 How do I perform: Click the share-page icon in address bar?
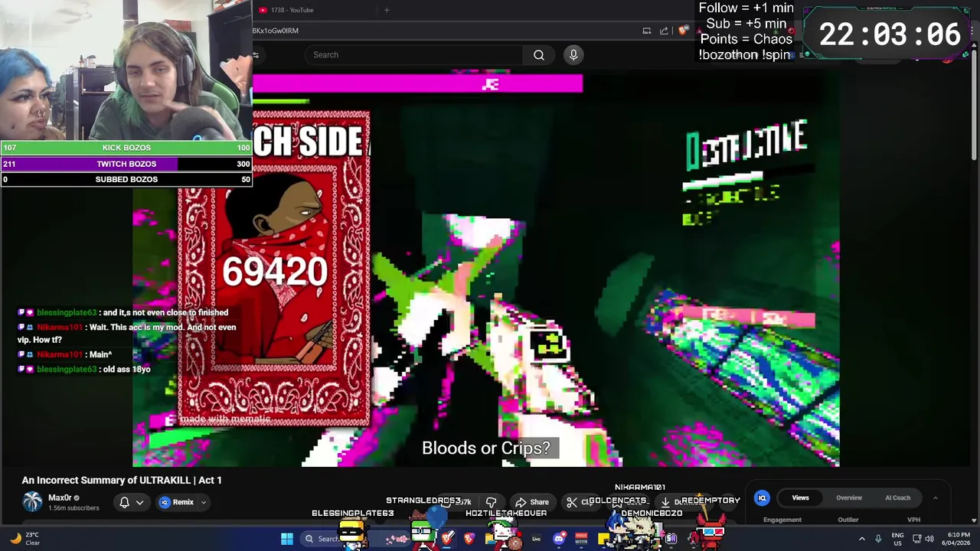(664, 31)
